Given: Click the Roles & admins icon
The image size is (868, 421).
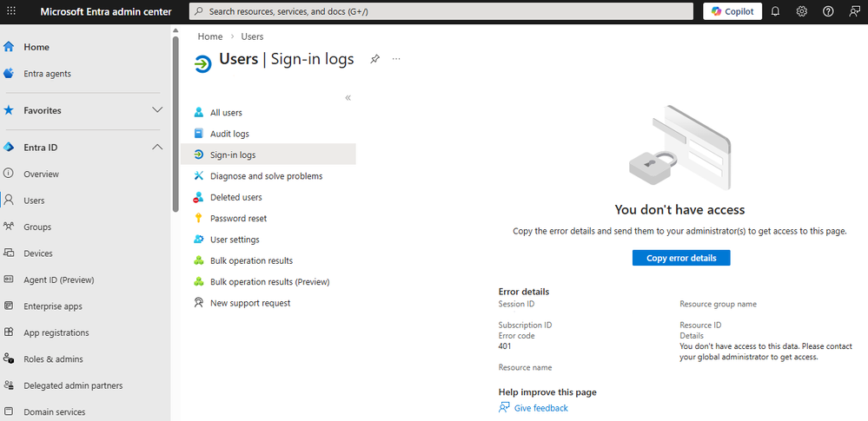Looking at the screenshot, I should coord(9,359).
